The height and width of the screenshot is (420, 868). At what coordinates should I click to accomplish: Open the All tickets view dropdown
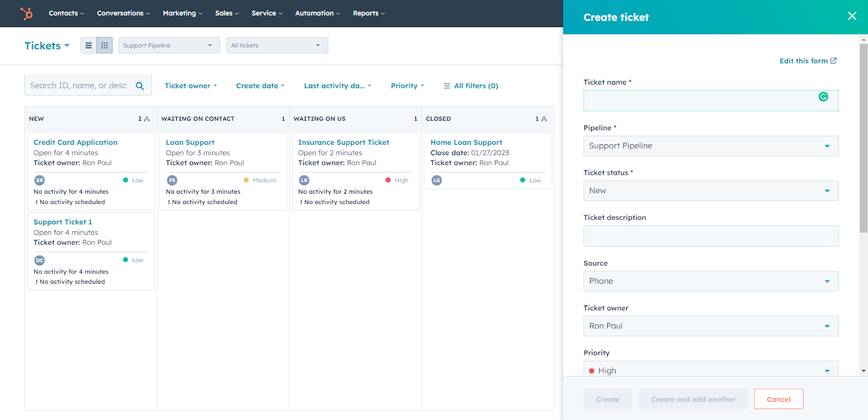277,46
